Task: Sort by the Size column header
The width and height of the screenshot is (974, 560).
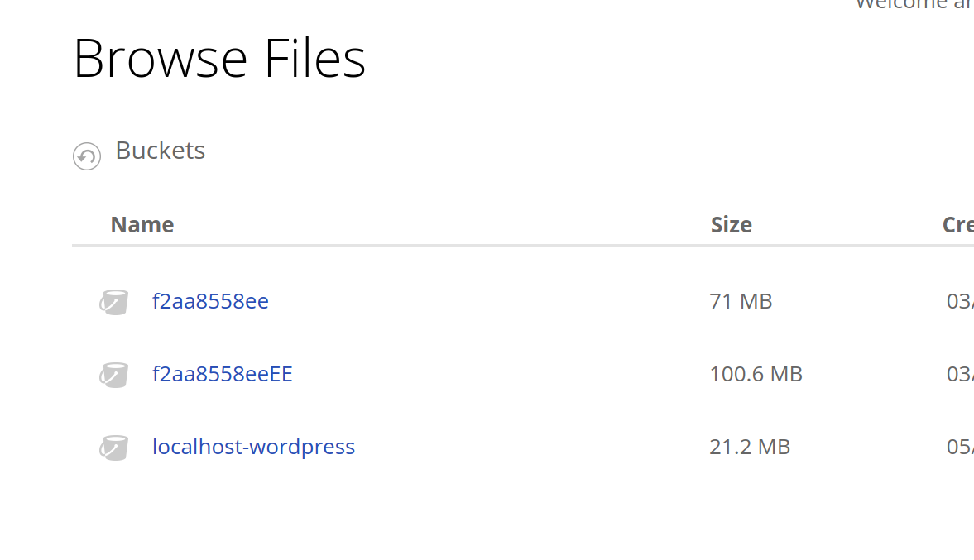Action: pos(732,225)
